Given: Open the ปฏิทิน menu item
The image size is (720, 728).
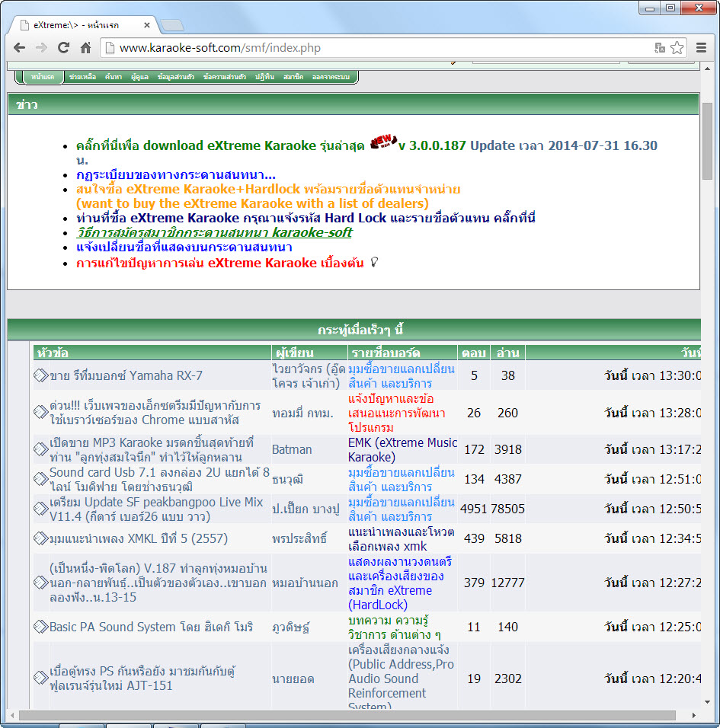Looking at the screenshot, I should click(x=264, y=77).
